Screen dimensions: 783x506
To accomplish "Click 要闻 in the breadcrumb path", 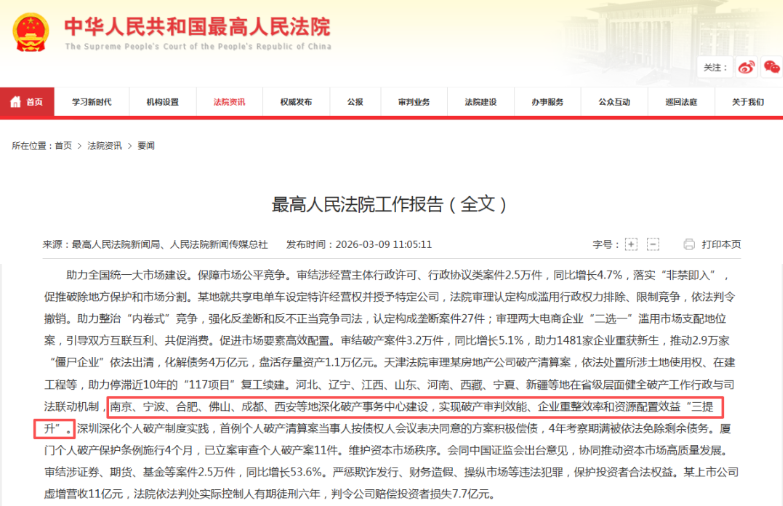I will (x=145, y=146).
